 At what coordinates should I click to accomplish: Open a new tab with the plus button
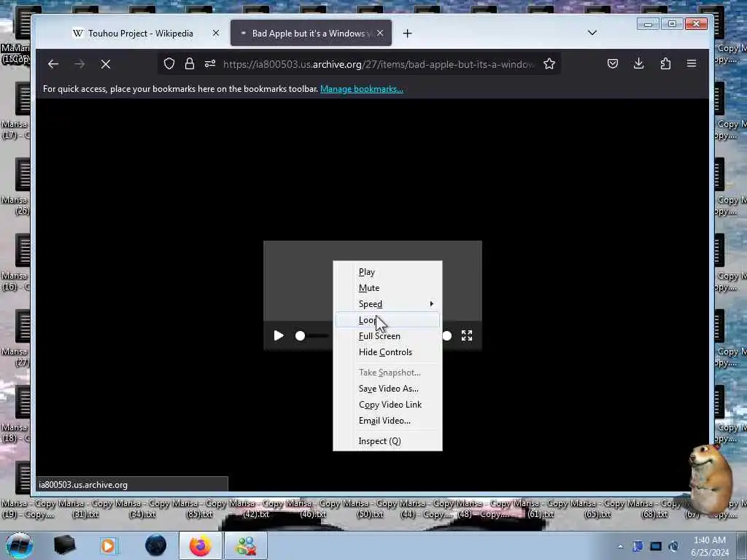407,34
